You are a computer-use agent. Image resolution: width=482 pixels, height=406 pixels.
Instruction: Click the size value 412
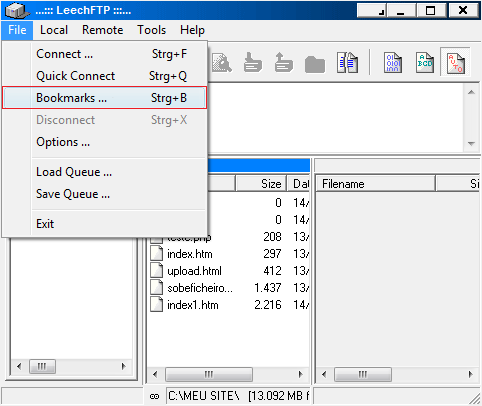272,271
